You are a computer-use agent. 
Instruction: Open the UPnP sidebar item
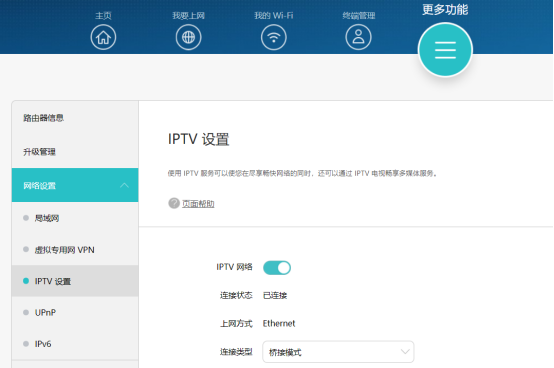click(75, 313)
